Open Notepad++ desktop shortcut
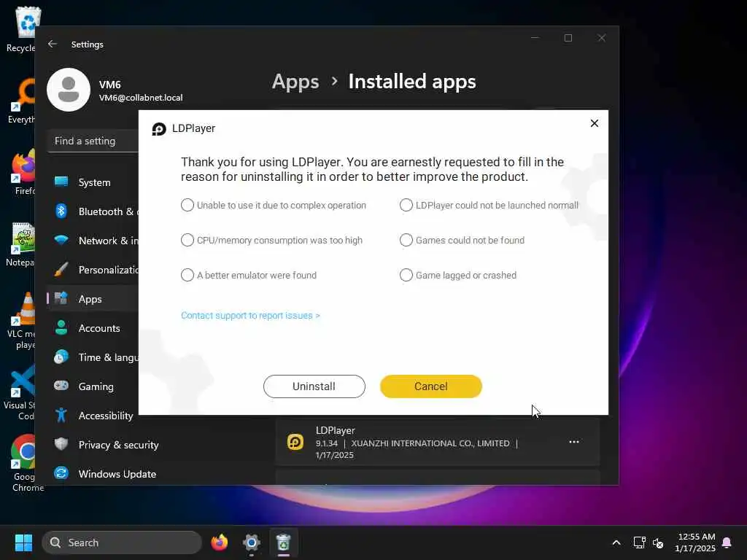This screenshot has height=560, width=747. coord(20,245)
